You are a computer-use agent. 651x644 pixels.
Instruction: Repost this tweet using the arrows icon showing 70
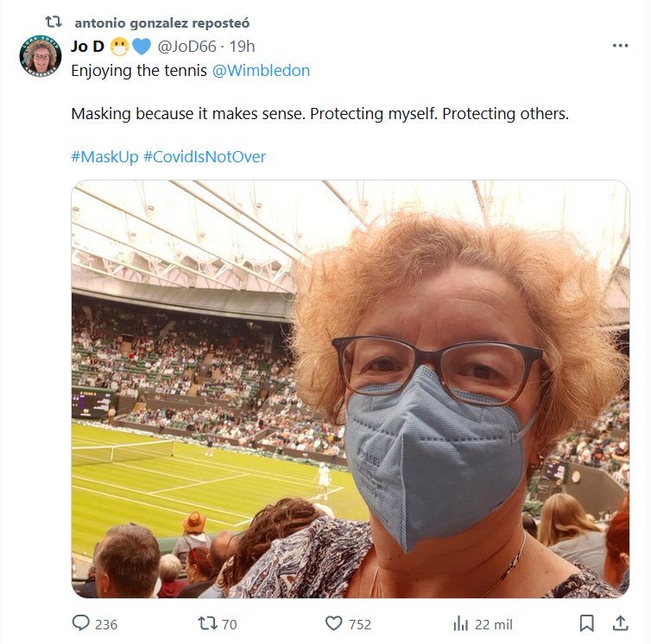click(x=206, y=623)
